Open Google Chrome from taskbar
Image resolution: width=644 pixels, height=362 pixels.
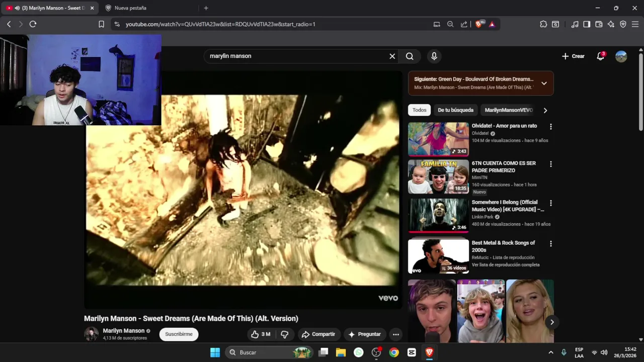tap(394, 352)
